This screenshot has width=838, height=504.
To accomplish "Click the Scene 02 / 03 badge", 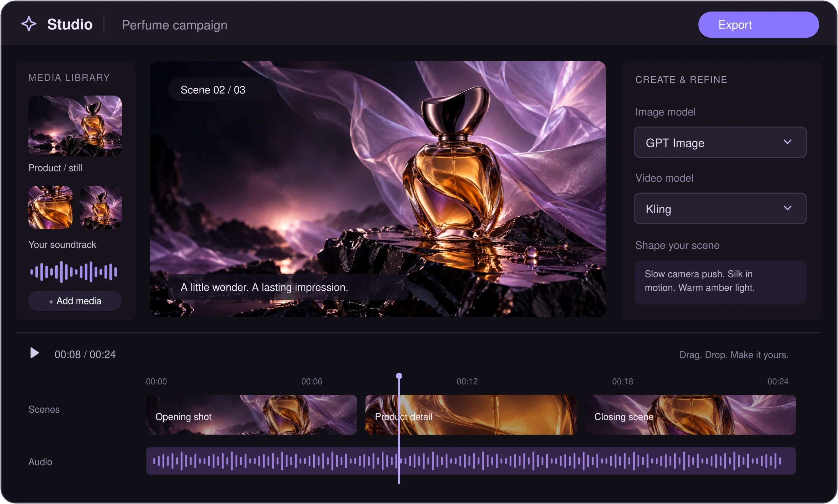I will [x=223, y=90].
